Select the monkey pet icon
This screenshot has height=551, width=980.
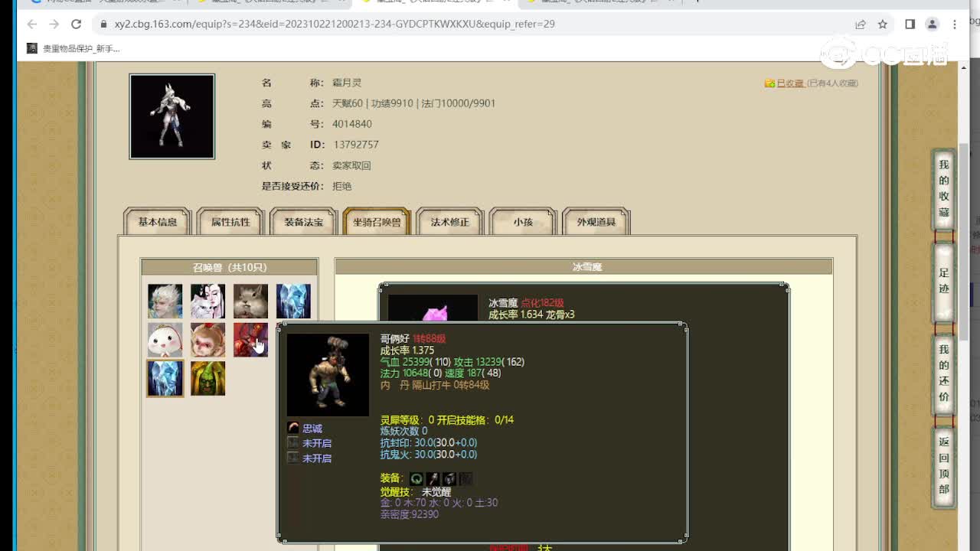click(208, 340)
